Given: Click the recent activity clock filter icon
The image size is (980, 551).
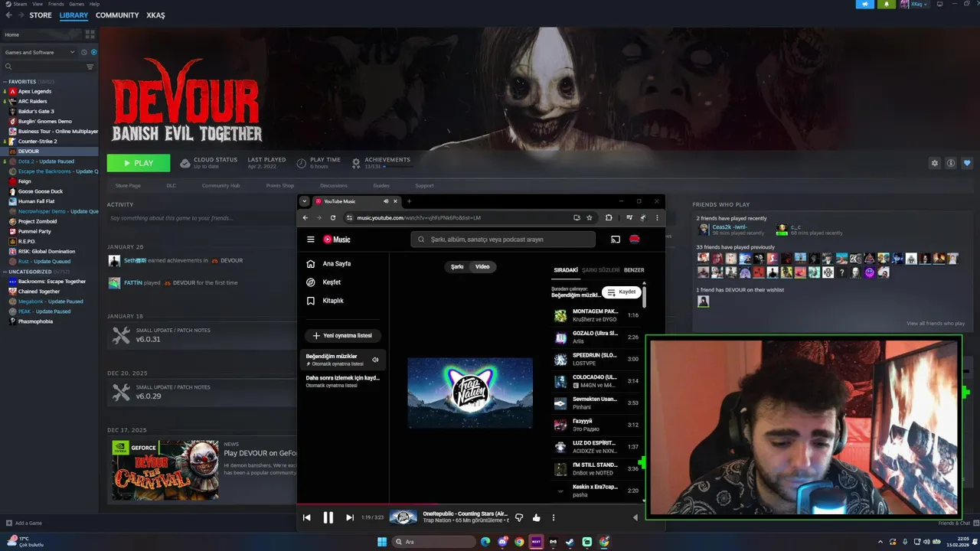Looking at the screenshot, I should click(83, 52).
